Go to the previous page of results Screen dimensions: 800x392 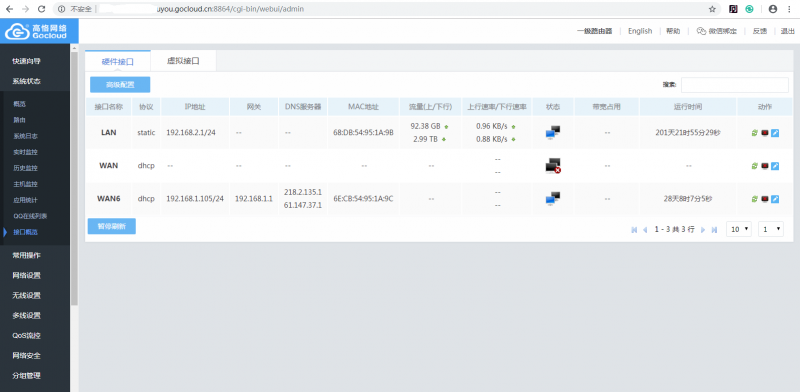645,230
